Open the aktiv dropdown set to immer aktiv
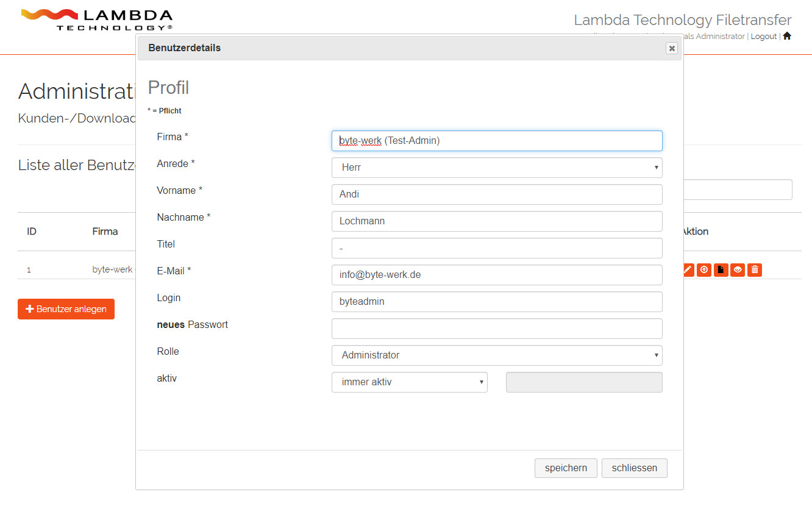This screenshot has height=520, width=812. point(409,382)
